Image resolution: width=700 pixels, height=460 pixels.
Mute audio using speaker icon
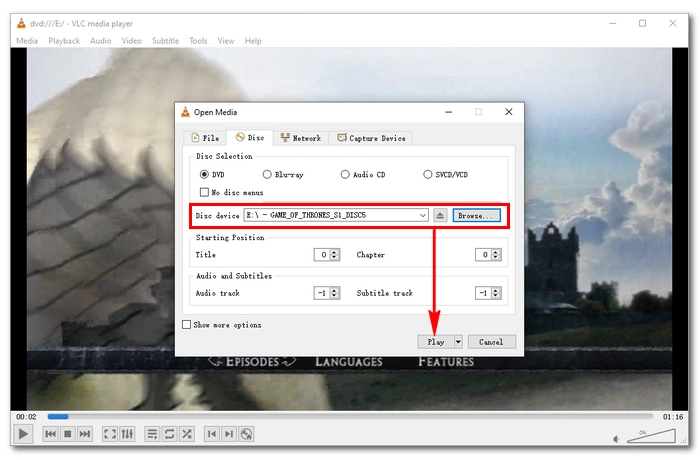click(x=617, y=439)
